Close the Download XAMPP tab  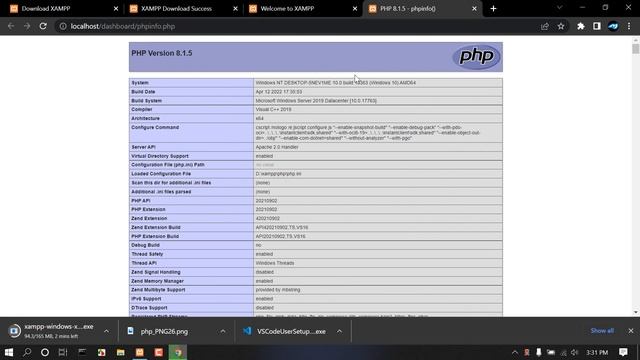[116, 9]
